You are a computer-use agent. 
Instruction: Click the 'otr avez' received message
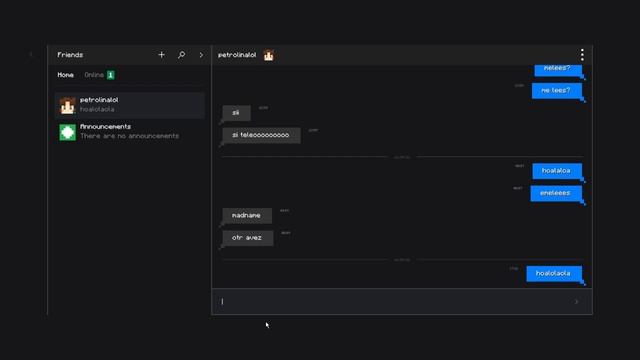[x=247, y=238]
